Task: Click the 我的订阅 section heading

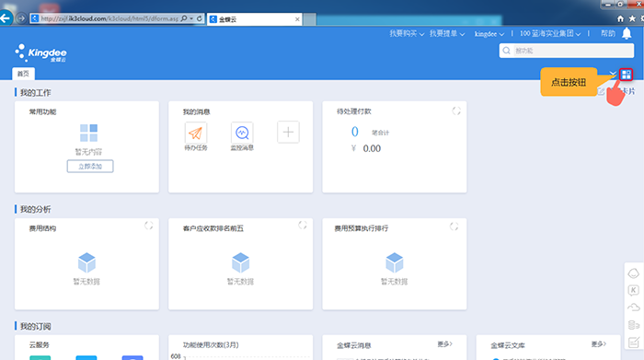Action: (35, 327)
